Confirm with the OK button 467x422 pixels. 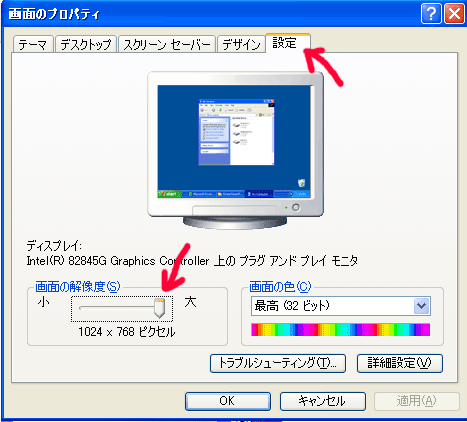coord(228,401)
